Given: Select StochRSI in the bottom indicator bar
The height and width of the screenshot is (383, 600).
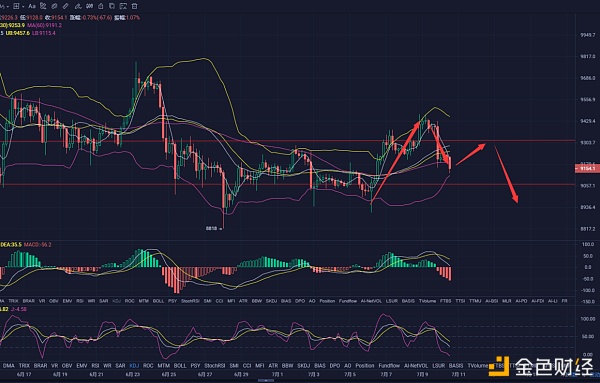Looking at the screenshot, I should pyautogui.click(x=214, y=366).
